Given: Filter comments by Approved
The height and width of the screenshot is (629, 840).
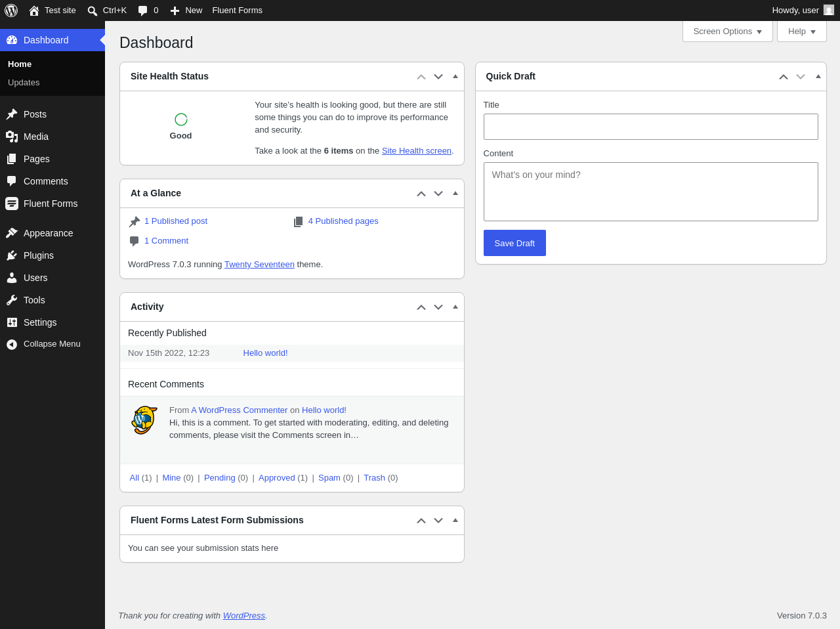Looking at the screenshot, I should (x=277, y=478).
